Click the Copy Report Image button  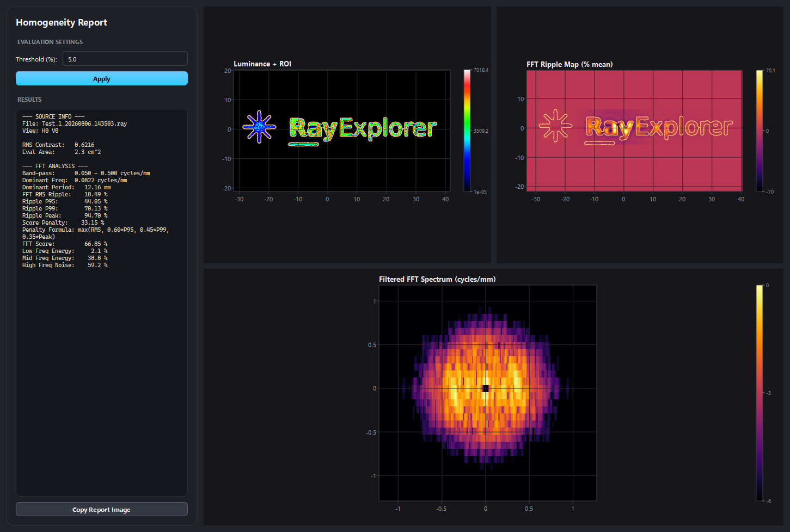(102, 509)
